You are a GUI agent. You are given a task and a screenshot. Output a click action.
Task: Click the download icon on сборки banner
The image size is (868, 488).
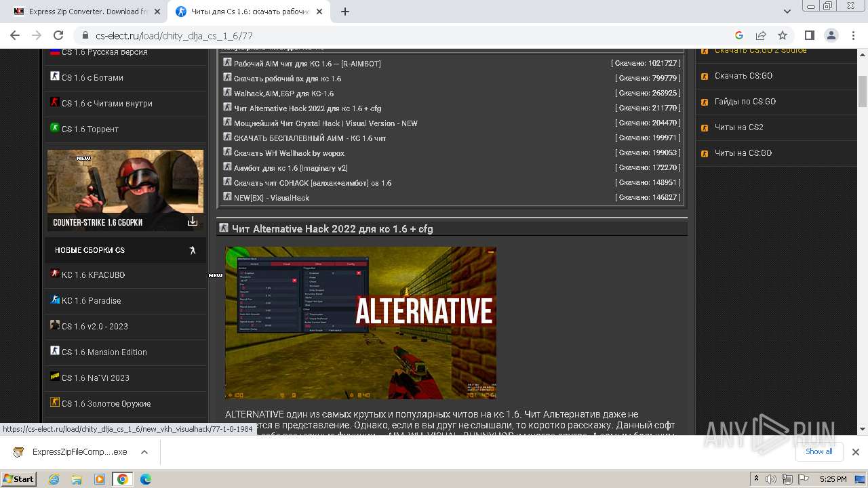click(x=193, y=222)
